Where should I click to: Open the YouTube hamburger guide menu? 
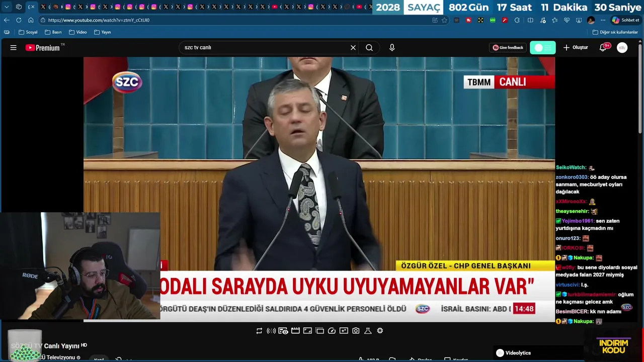[14, 48]
